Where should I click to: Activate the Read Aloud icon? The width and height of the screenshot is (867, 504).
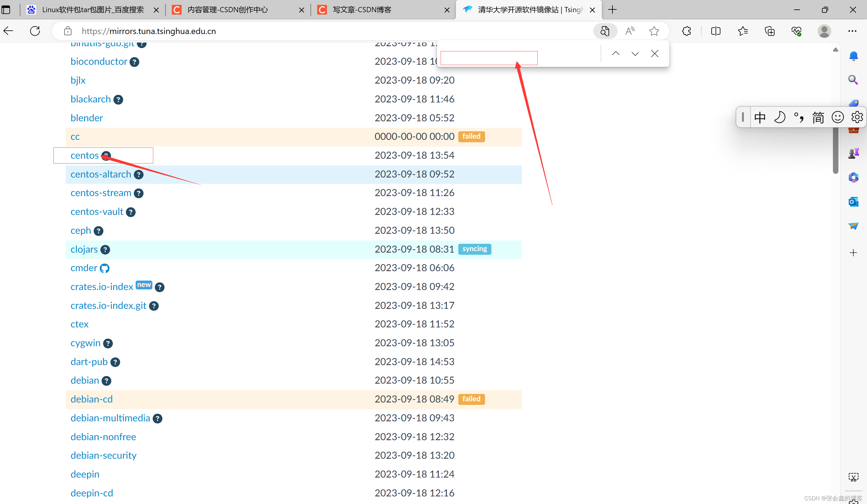[629, 31]
